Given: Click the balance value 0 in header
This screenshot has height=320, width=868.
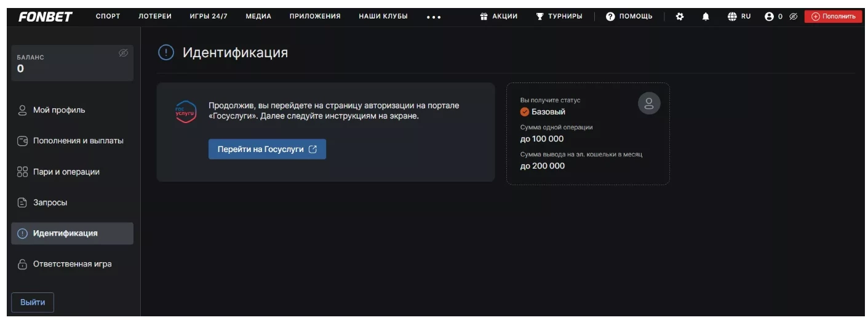Looking at the screenshot, I should click(780, 17).
